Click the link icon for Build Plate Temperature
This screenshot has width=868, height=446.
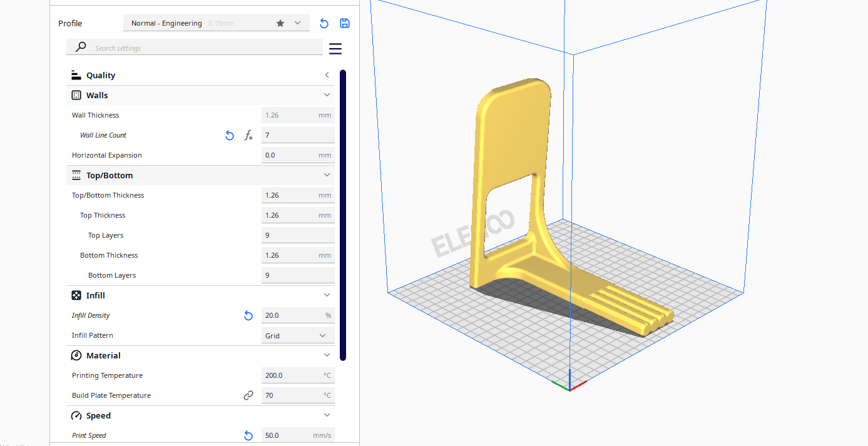(x=248, y=395)
